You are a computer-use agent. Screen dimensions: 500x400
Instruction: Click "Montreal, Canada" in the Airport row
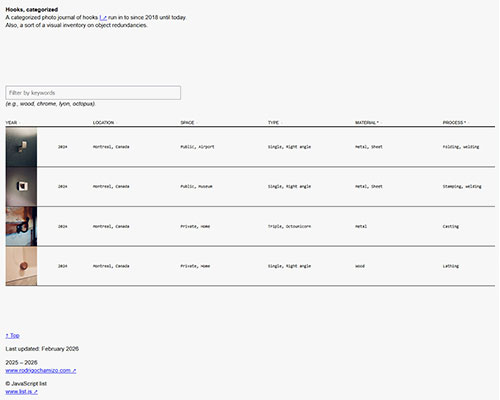tap(111, 147)
